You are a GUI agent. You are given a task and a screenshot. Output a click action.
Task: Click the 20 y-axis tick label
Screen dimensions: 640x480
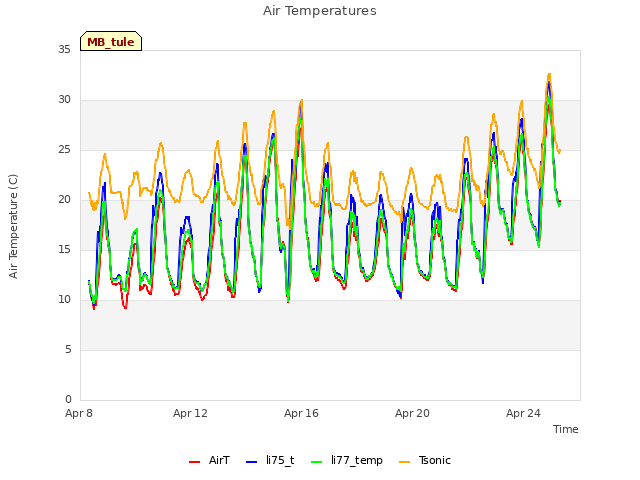[x=64, y=200]
